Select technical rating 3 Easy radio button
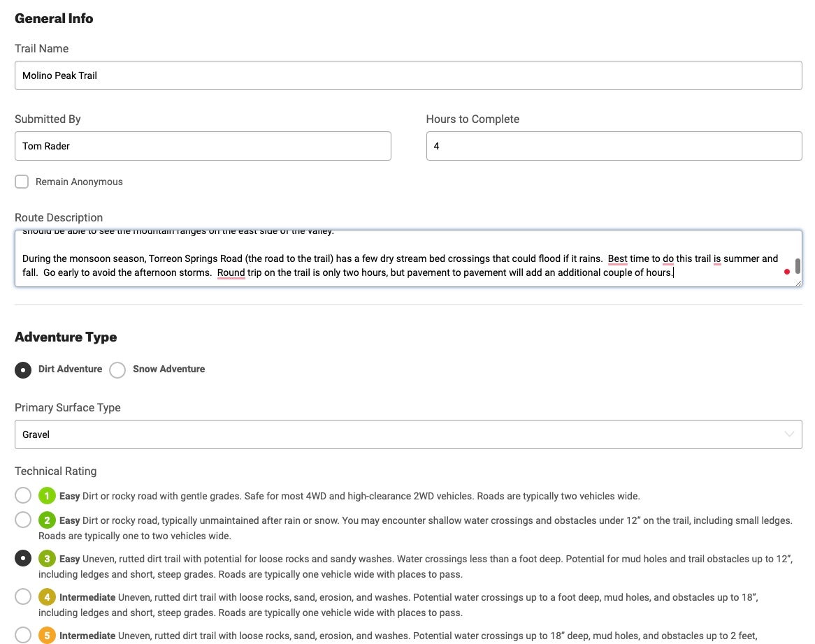Screen dimensions: 815x644 (23, 558)
